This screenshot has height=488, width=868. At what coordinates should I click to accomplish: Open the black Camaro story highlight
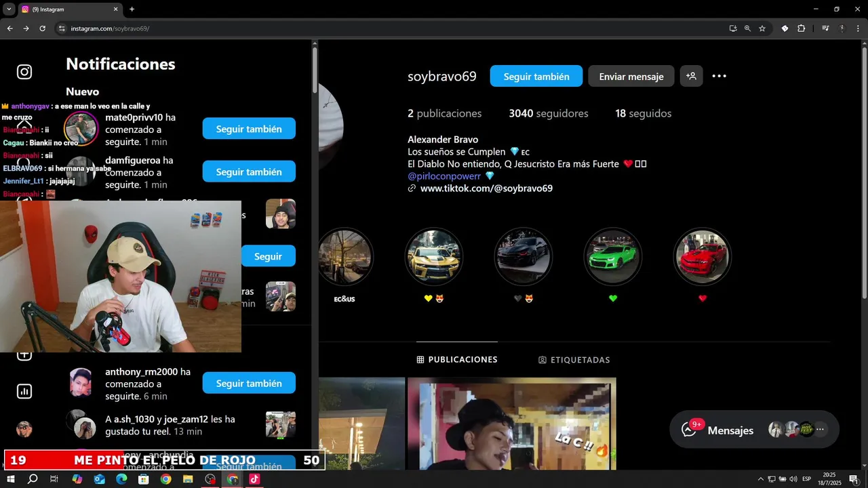click(x=524, y=256)
